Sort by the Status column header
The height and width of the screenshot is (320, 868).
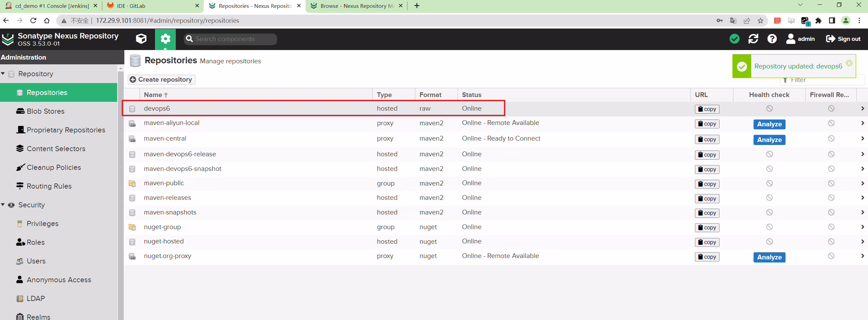click(x=574, y=95)
